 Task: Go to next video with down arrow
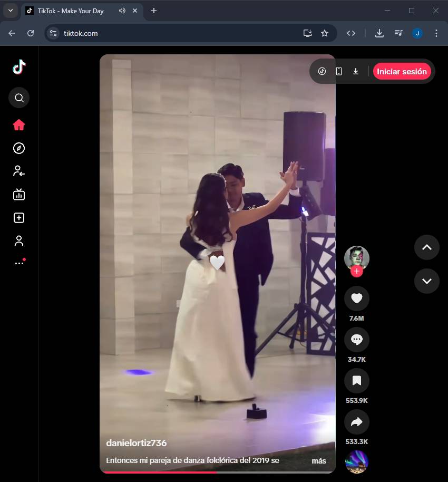point(426,281)
